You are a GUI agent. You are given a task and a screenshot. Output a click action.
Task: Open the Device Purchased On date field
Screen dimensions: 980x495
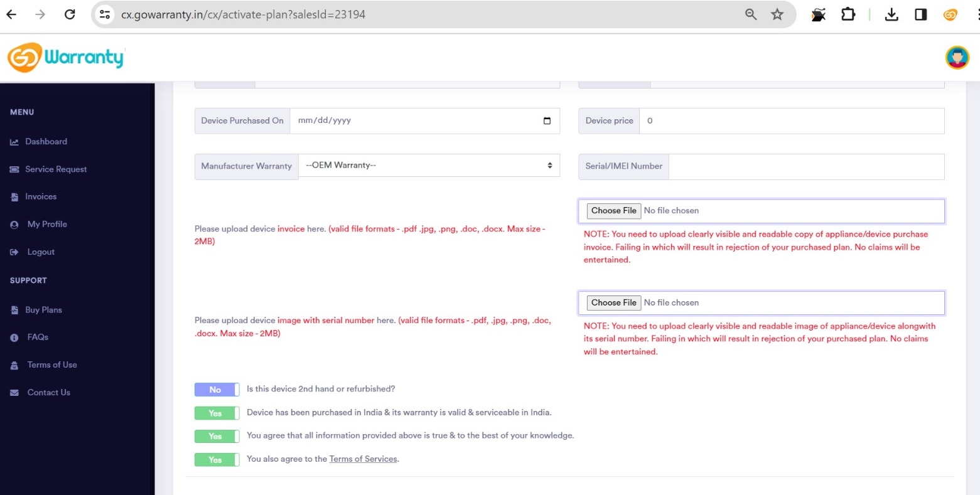[414, 120]
